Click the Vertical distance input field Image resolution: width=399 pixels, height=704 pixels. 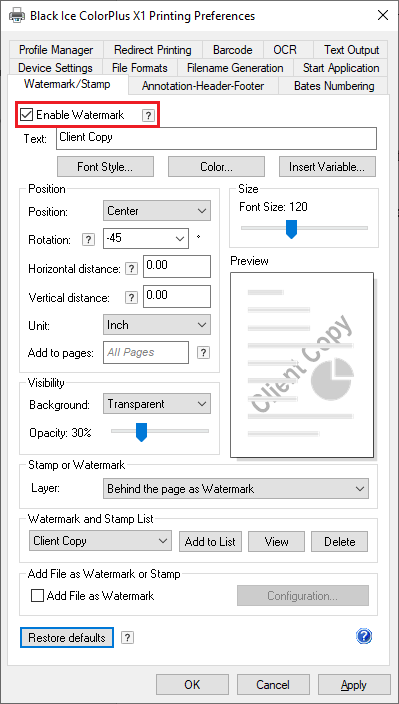pos(177,297)
